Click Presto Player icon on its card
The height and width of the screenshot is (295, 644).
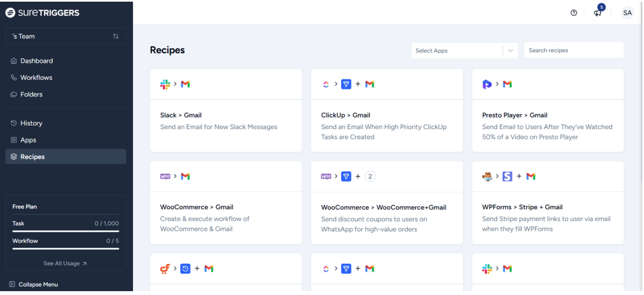point(487,84)
